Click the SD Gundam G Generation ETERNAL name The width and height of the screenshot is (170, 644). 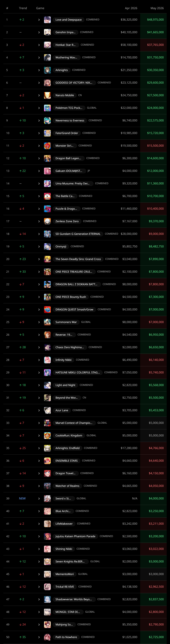click(78, 234)
